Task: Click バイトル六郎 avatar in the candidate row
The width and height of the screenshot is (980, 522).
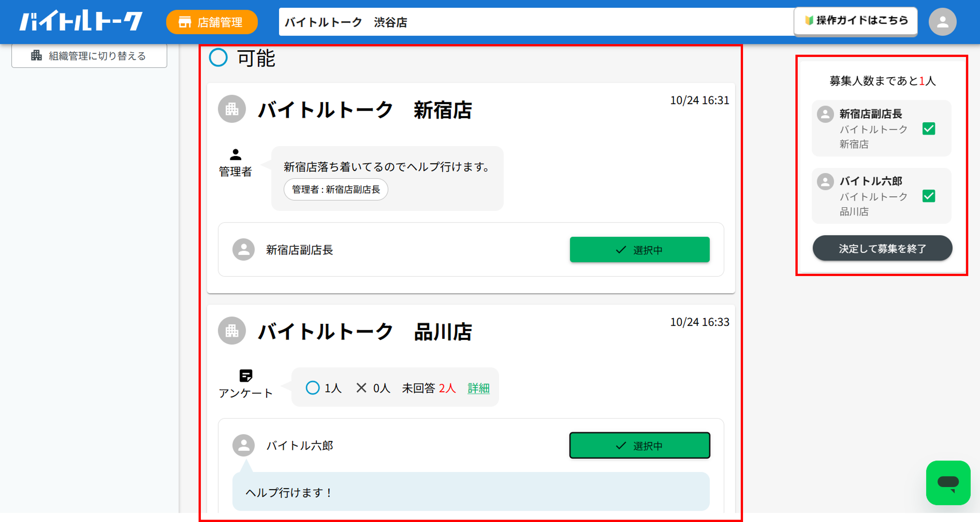Action: point(244,445)
